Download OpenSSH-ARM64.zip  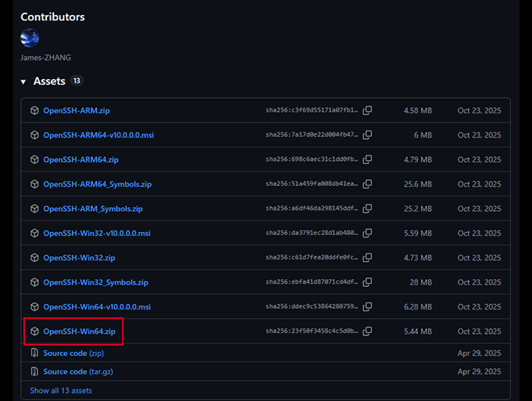(x=81, y=159)
